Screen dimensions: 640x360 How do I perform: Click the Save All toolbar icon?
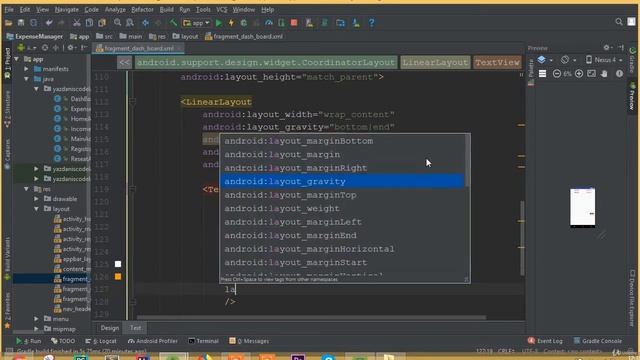click(x=21, y=23)
